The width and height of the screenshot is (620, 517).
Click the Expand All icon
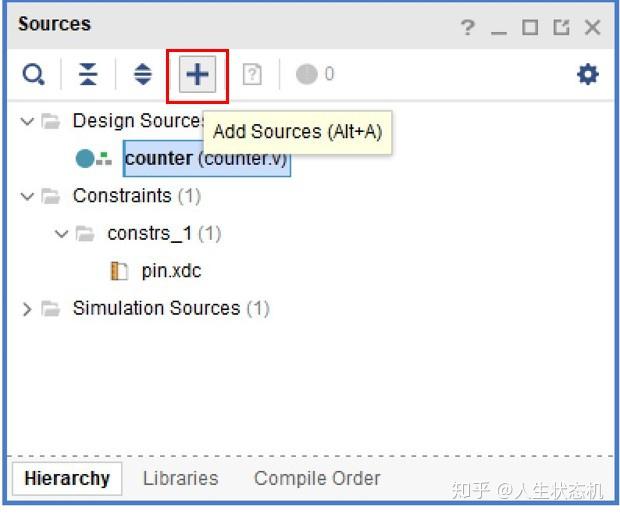click(x=143, y=75)
